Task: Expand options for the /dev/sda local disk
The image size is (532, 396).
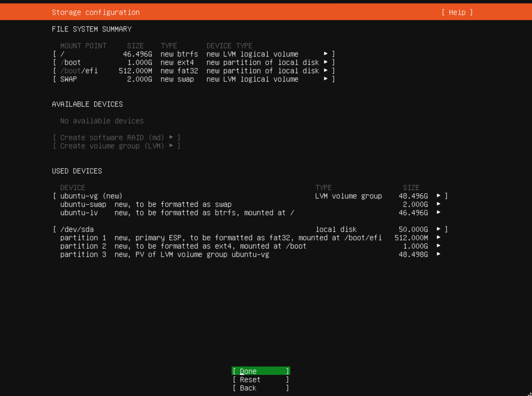Action: click(438, 229)
